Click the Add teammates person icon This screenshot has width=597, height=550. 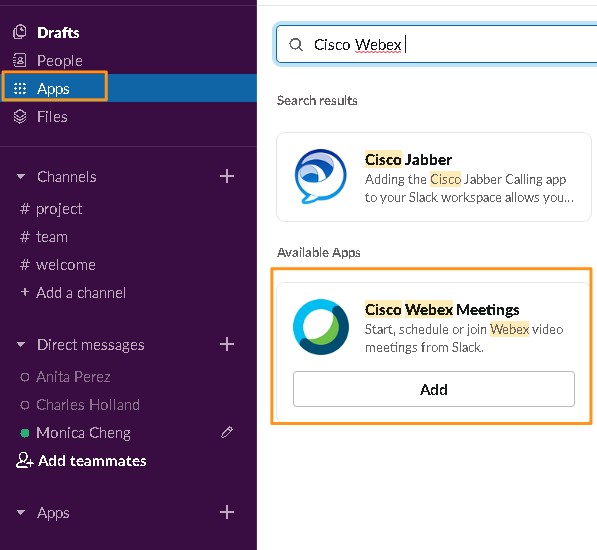coord(24,460)
